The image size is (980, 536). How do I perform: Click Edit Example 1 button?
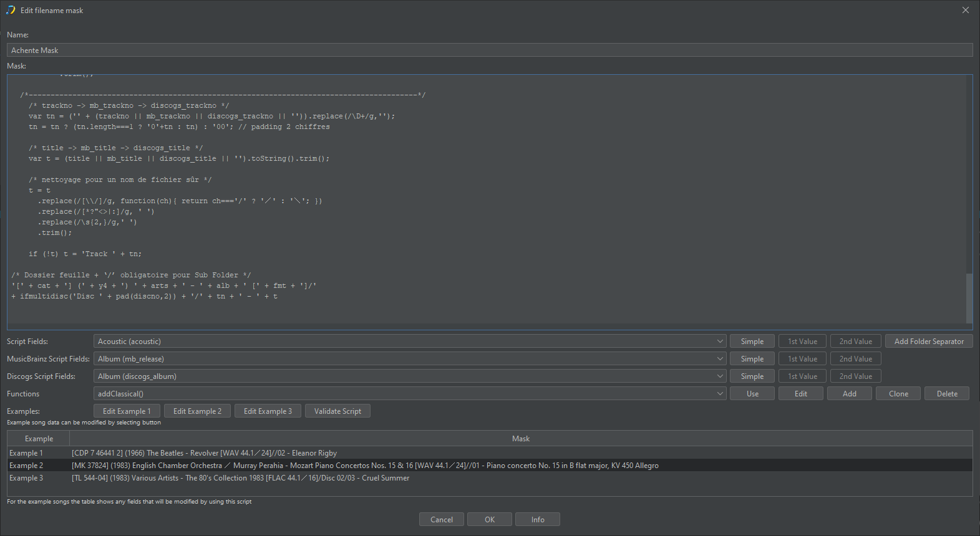(127, 411)
